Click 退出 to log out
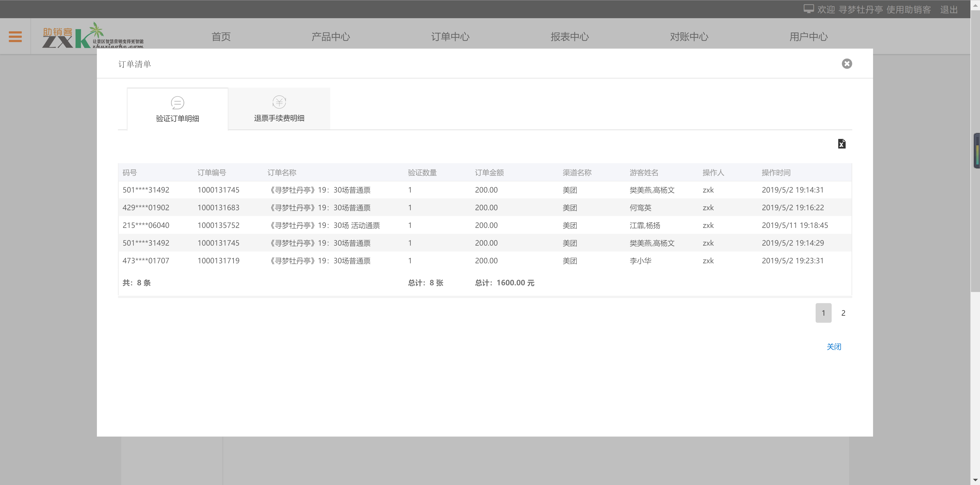The image size is (980, 485). coord(948,10)
